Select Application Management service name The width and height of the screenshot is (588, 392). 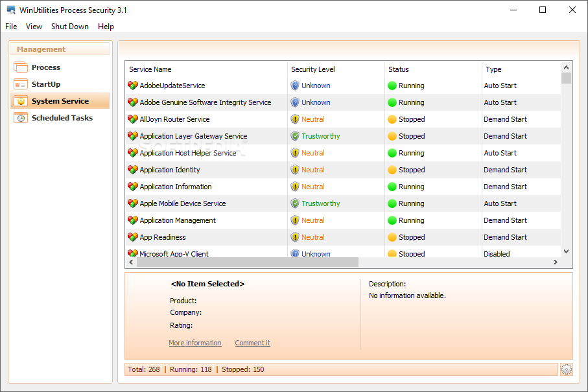tap(178, 220)
